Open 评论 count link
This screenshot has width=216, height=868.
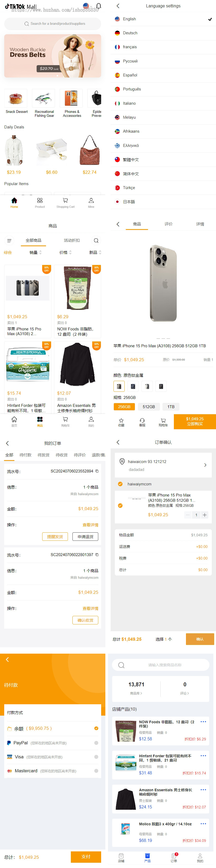click(x=184, y=693)
